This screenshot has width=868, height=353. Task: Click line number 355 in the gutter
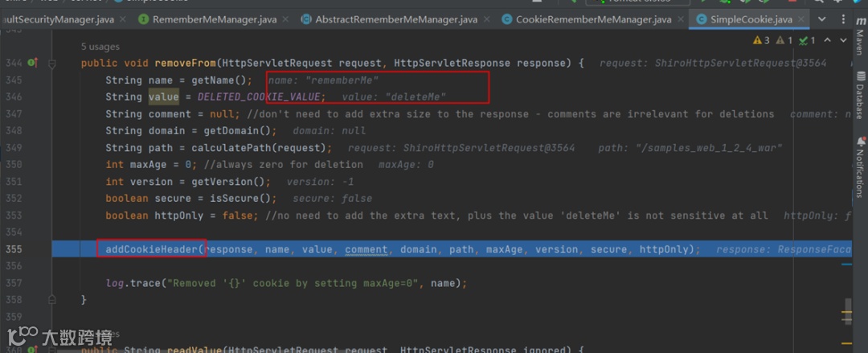[14, 249]
